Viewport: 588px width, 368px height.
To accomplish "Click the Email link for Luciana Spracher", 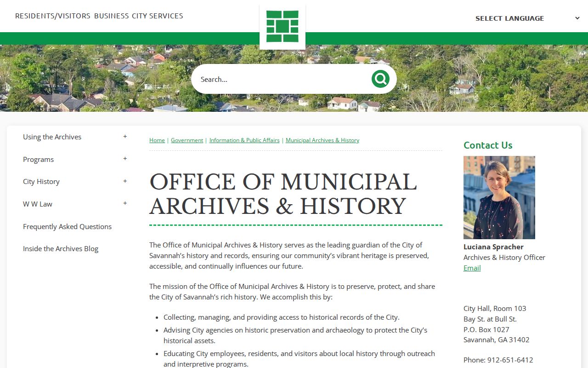I will pos(472,268).
